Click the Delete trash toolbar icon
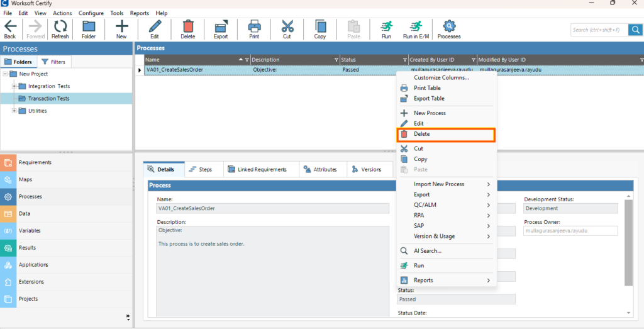The image size is (644, 329). point(187,30)
